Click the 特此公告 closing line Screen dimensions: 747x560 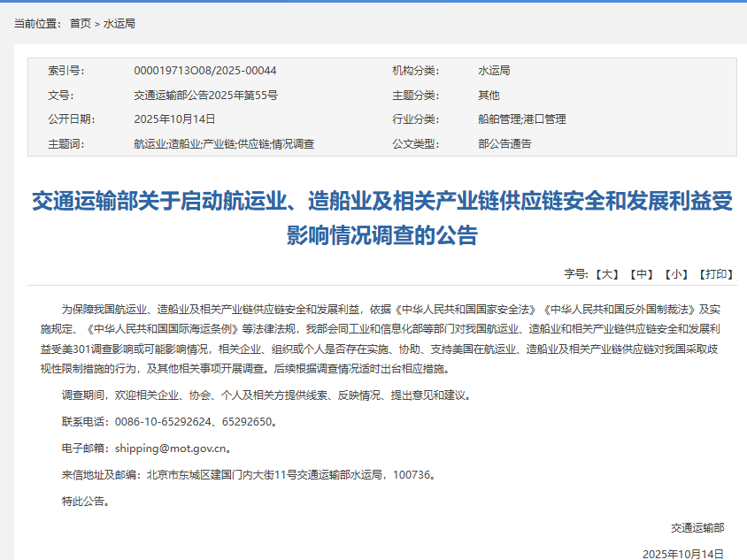[x=86, y=501]
